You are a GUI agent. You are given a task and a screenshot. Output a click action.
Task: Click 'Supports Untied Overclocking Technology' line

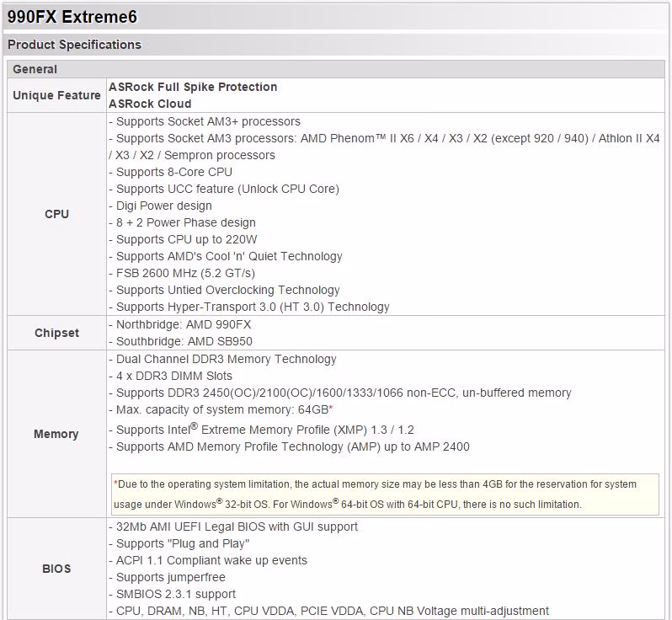(224, 291)
